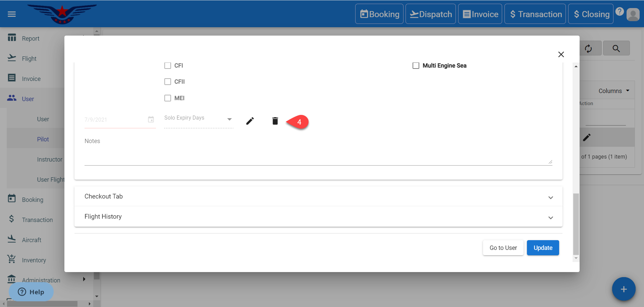The height and width of the screenshot is (307, 644).
Task: Click inside the Notes text area
Action: pos(318,155)
